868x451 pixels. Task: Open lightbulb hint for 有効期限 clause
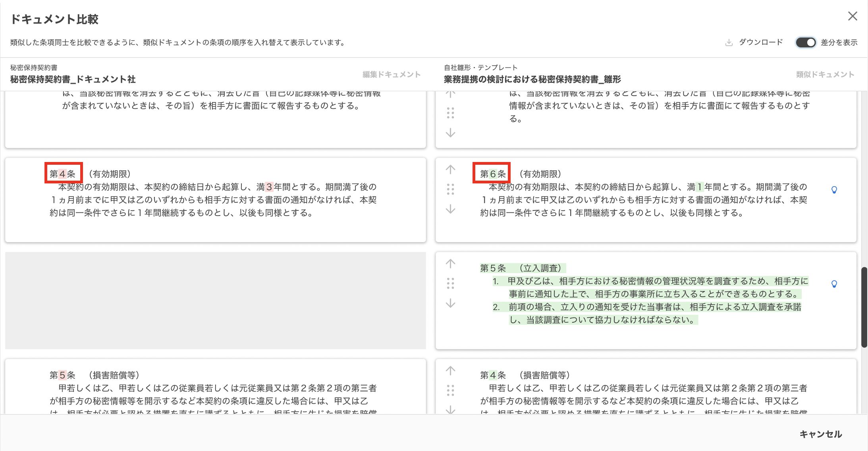click(x=834, y=190)
